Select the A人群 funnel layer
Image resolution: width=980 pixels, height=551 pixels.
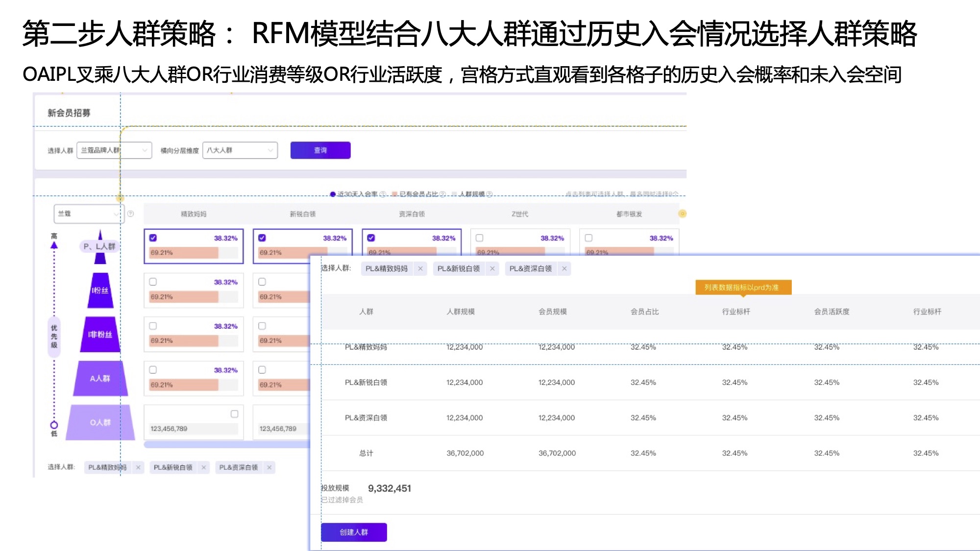[100, 379]
